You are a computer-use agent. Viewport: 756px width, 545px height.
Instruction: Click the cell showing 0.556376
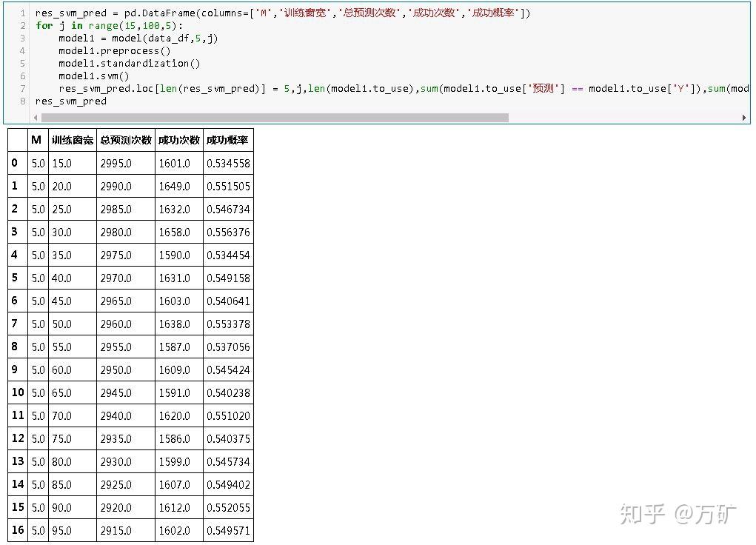point(228,232)
